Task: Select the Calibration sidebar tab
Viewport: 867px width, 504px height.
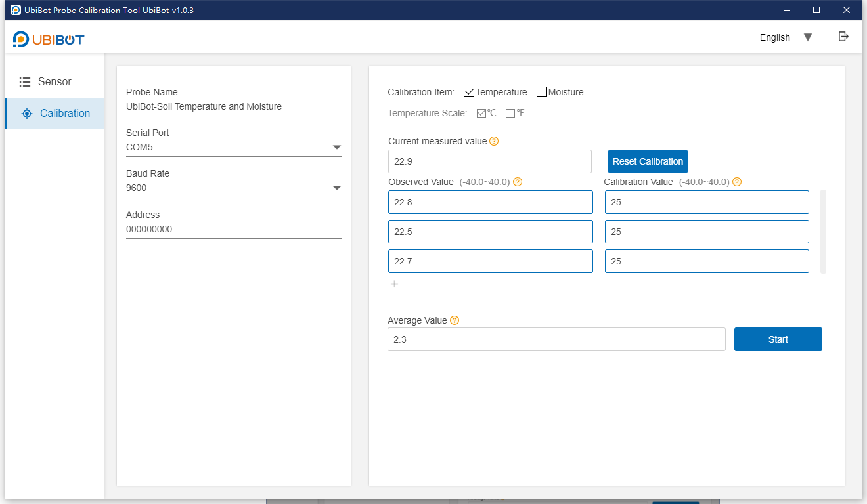Action: [55, 114]
